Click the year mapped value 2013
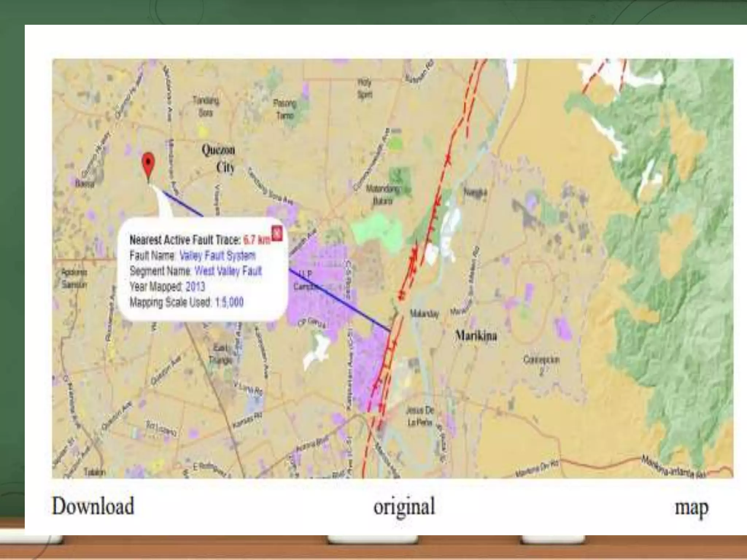Viewport: 747px width, 560px height. (x=195, y=287)
